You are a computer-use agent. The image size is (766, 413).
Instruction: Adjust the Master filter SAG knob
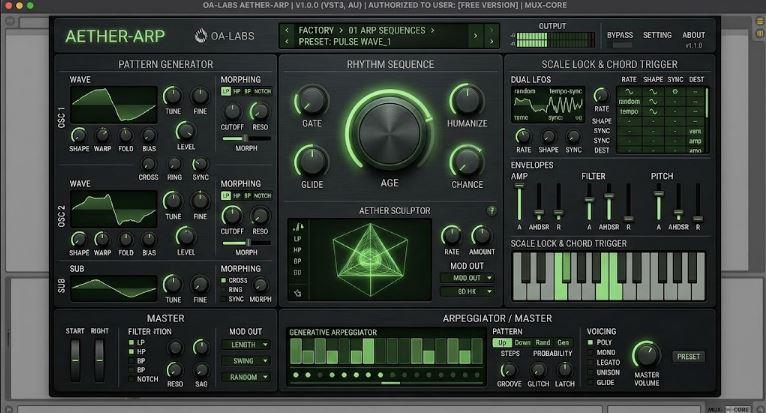point(201,370)
